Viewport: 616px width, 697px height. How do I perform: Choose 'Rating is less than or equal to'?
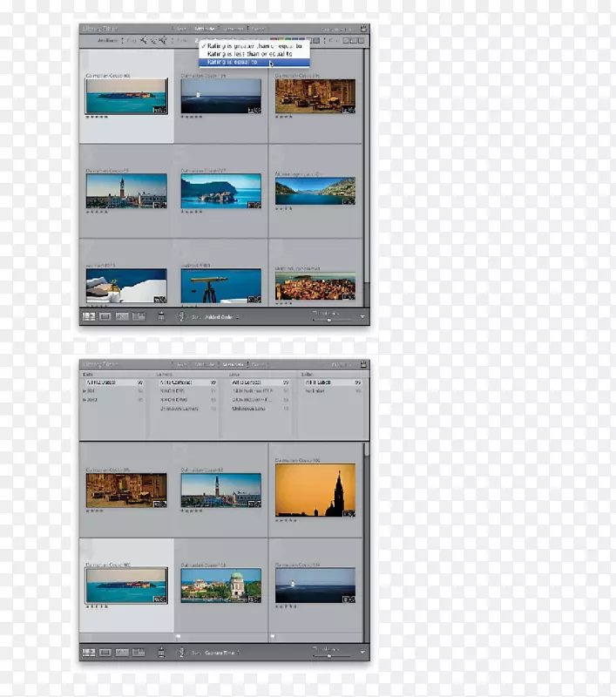tap(242, 54)
